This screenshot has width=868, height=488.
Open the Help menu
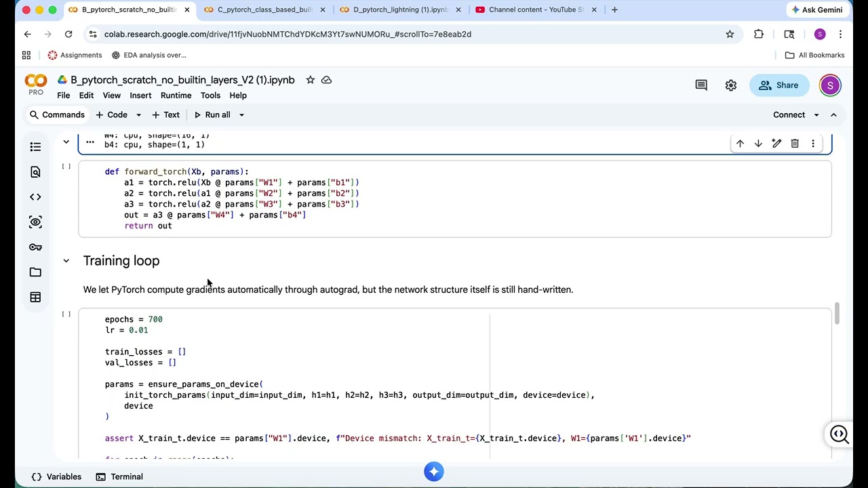tap(238, 96)
